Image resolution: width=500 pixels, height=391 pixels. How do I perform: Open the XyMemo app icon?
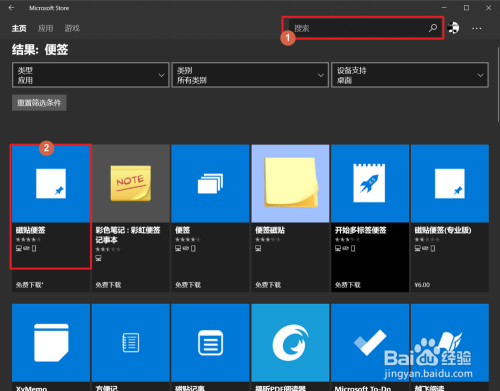click(x=51, y=343)
